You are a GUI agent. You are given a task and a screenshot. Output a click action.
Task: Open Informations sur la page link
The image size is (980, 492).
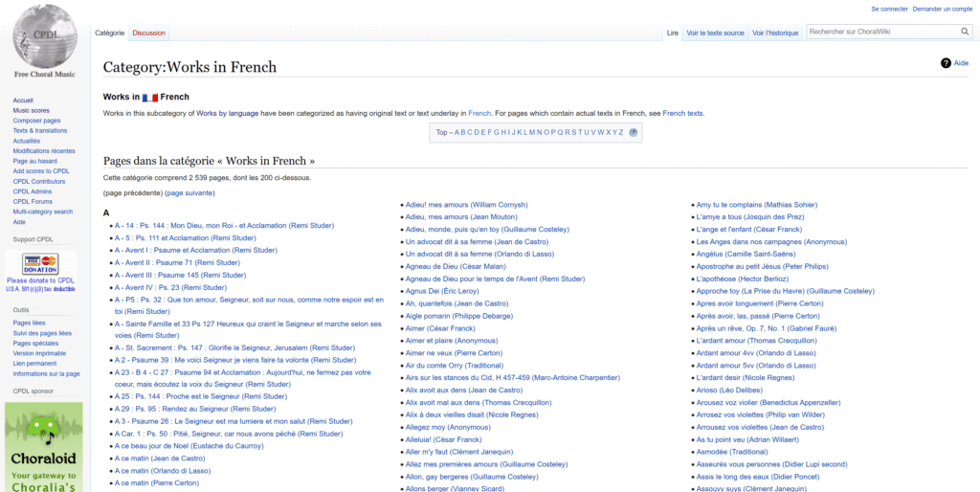coord(46,374)
